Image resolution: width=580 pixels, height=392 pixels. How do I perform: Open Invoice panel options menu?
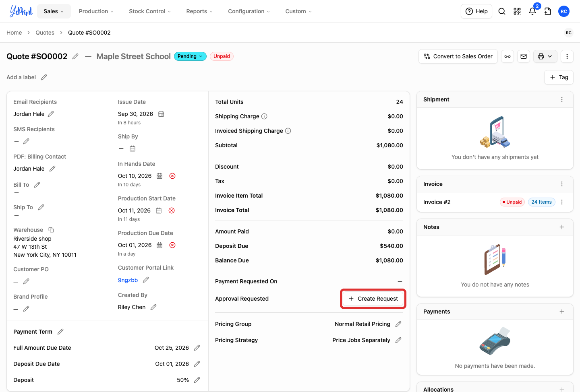tap(562, 184)
